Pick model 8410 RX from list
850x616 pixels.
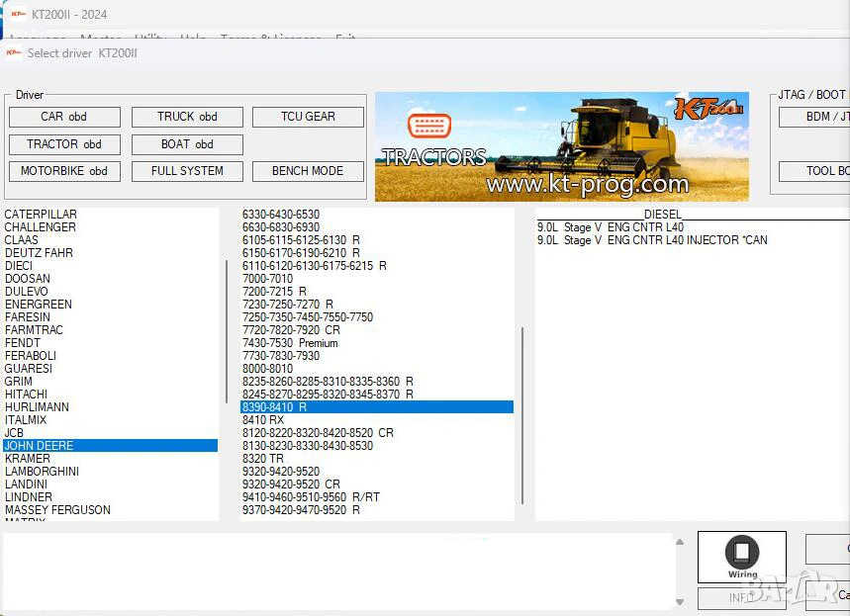(x=263, y=420)
